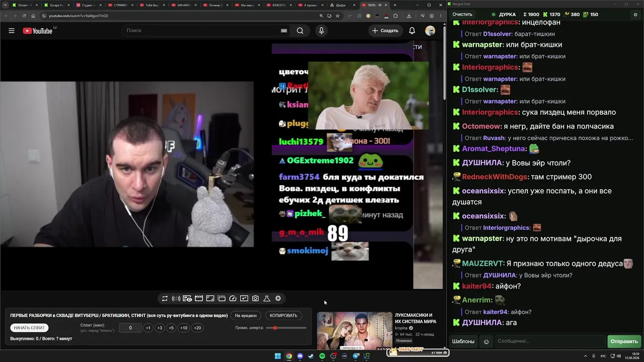Click the speedometer icon in player toolbar
Viewport: 644px width, 362px height.
tap(233, 299)
